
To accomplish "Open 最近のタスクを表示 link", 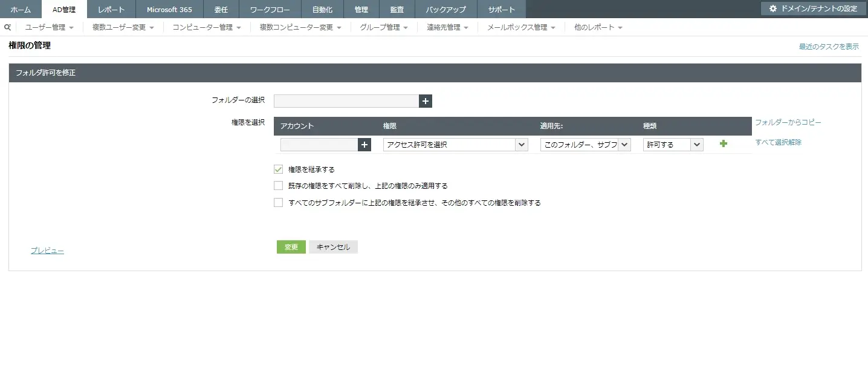I will [x=829, y=46].
